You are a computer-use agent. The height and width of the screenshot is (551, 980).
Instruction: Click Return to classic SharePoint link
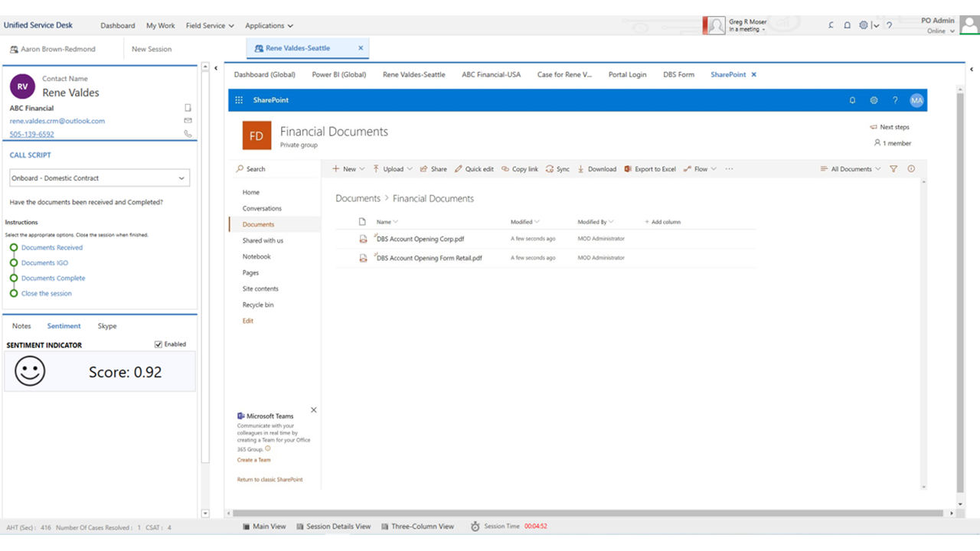coord(269,480)
